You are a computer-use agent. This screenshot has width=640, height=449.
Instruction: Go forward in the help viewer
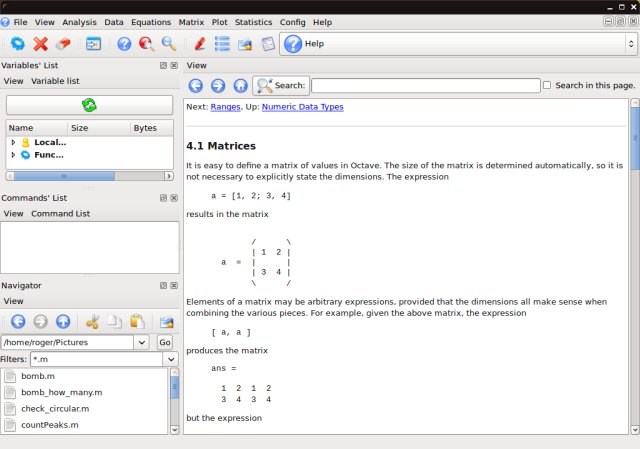(218, 85)
